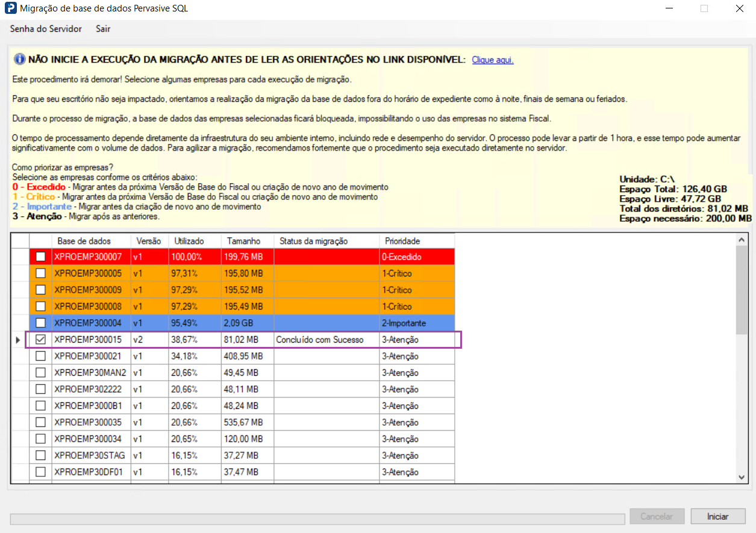Image resolution: width=756 pixels, height=533 pixels.
Task: Click the '408,95 MB' size cell
Action: point(247,356)
